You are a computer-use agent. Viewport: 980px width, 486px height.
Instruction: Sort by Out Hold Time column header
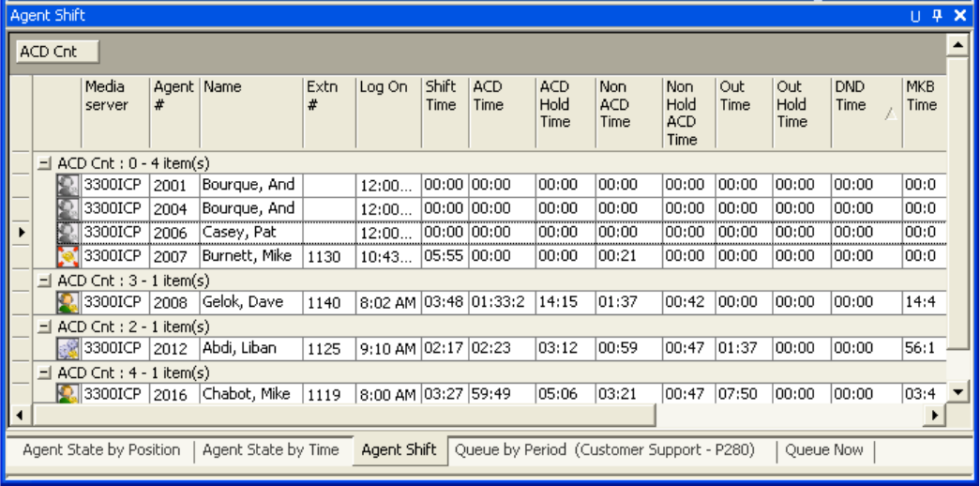click(802, 113)
